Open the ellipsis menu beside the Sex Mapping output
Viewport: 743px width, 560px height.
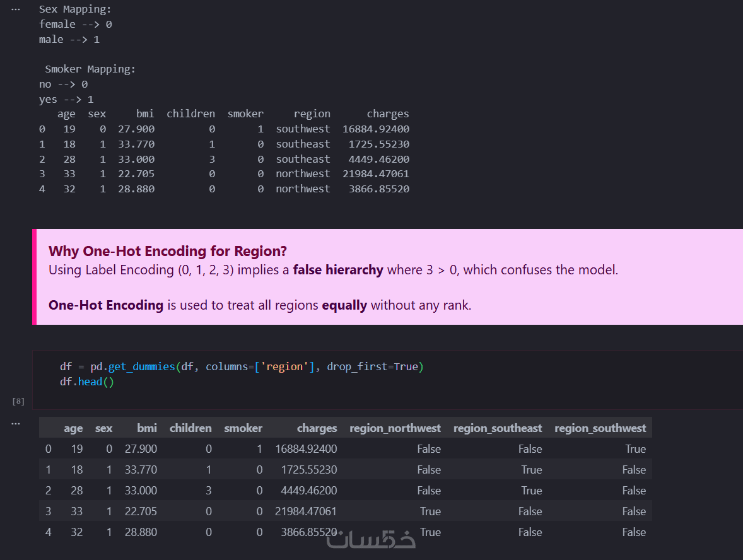click(16, 9)
